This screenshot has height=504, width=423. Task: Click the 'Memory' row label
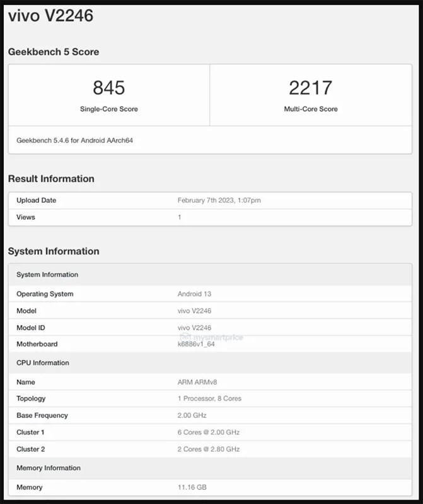pyautogui.click(x=29, y=487)
